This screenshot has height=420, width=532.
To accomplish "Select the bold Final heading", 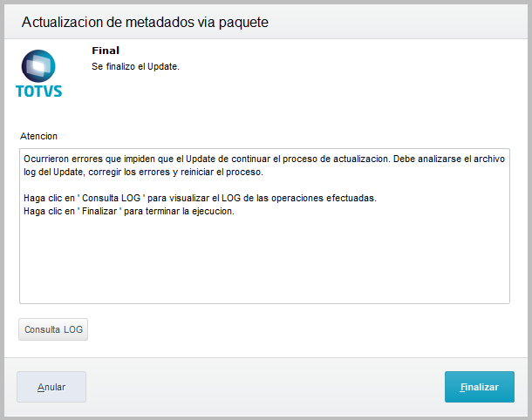I will point(106,51).
